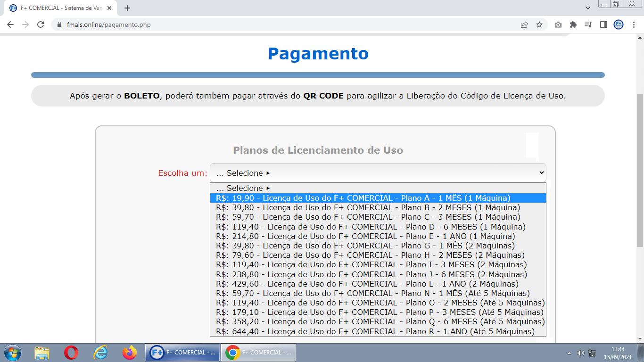Click the scrollbar up arrow
Viewport: 644px width, 362px height.
[x=640, y=37]
